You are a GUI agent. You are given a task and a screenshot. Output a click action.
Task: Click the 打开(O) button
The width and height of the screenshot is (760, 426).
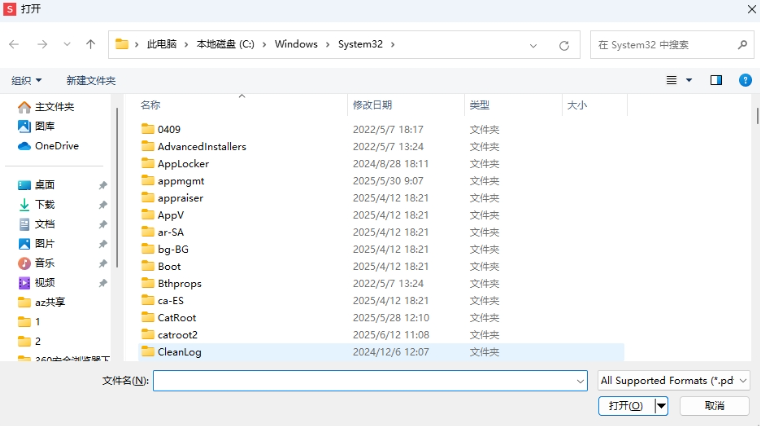click(626, 406)
